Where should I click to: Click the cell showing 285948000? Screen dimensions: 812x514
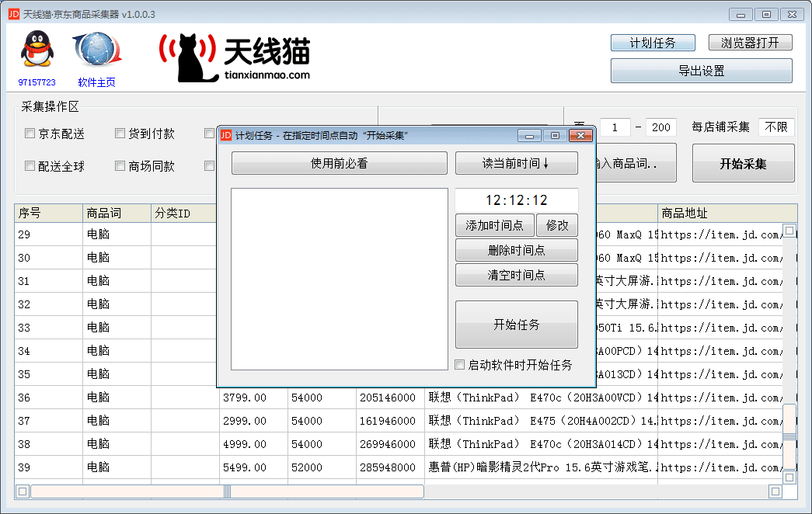(x=390, y=467)
